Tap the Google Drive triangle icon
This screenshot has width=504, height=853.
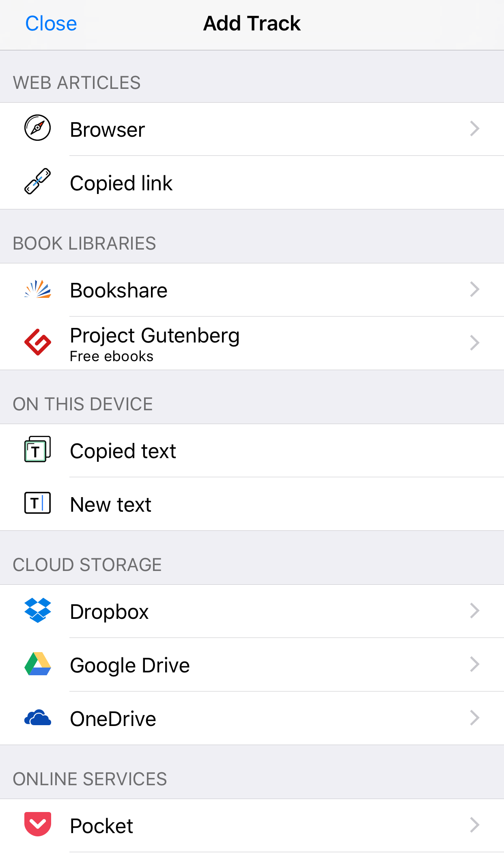38,663
